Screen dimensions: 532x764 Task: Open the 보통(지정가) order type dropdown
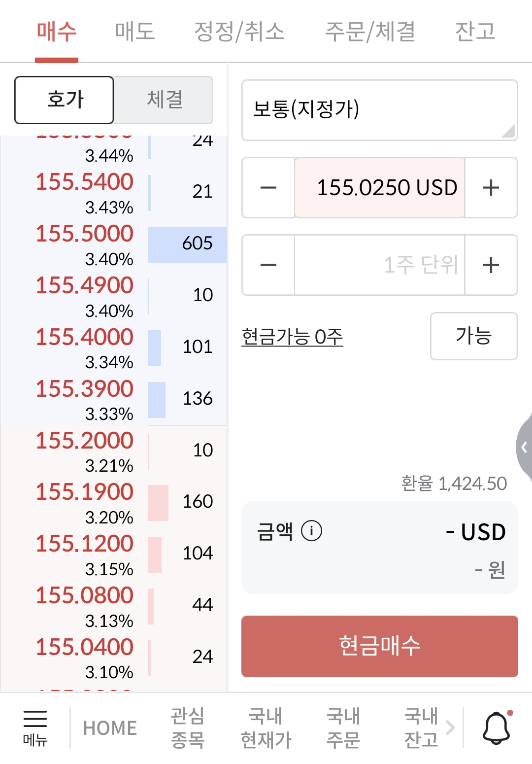(380, 110)
